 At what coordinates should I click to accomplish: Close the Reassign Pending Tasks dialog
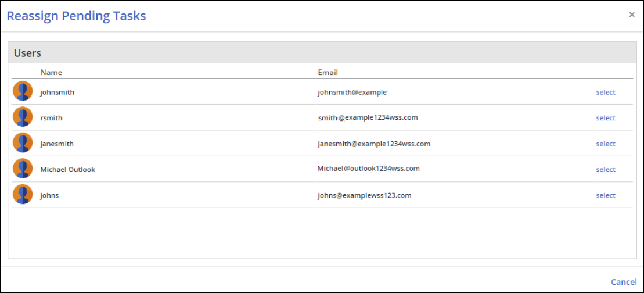[632, 15]
